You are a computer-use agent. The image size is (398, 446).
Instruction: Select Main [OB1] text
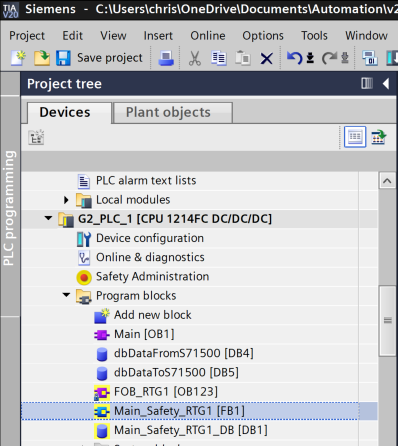point(144,334)
